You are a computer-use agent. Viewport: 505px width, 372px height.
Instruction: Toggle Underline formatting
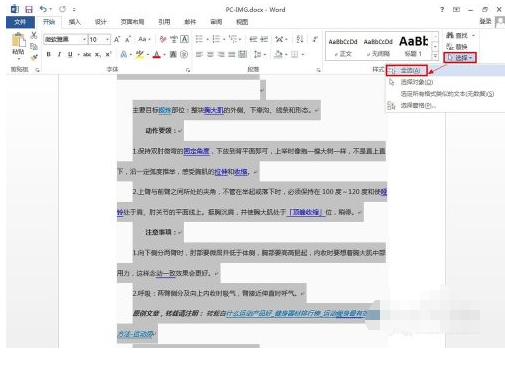(x=70, y=54)
